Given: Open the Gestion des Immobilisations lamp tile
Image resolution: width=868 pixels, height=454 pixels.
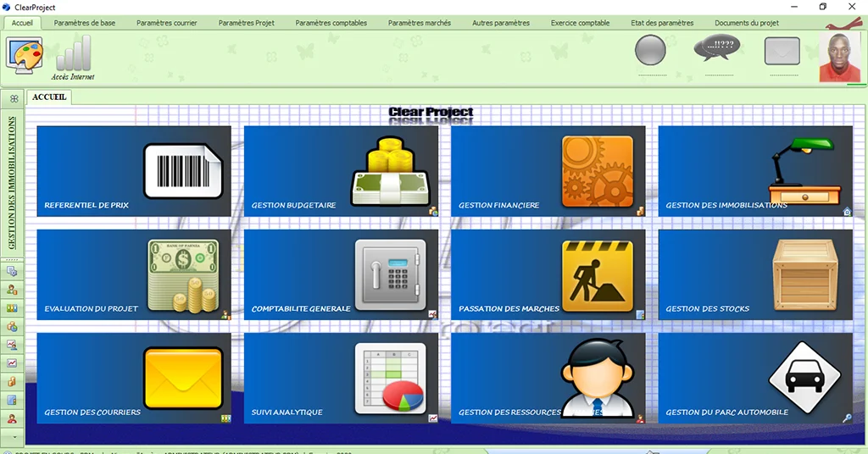Looking at the screenshot, I should point(755,171).
